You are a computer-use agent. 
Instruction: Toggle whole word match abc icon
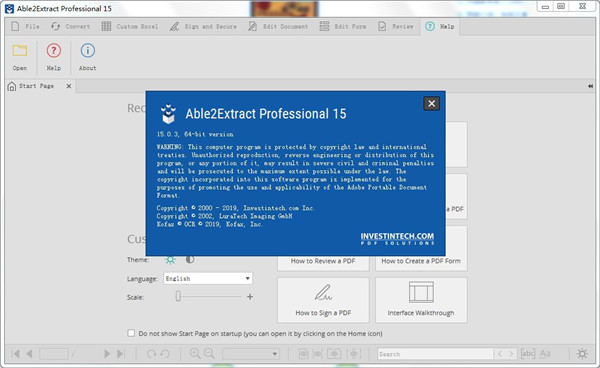(528, 354)
